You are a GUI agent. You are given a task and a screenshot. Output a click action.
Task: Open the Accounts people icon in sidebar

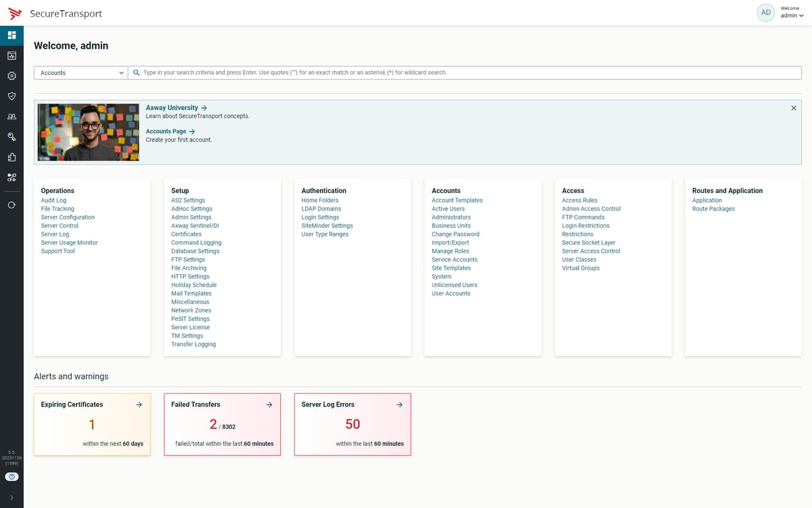click(x=12, y=117)
